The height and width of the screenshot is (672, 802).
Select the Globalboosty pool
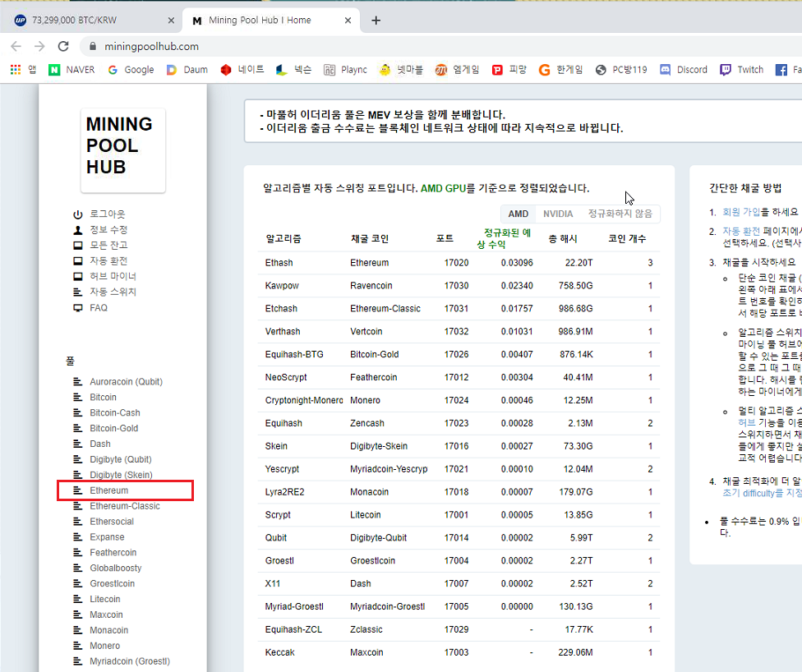116,568
